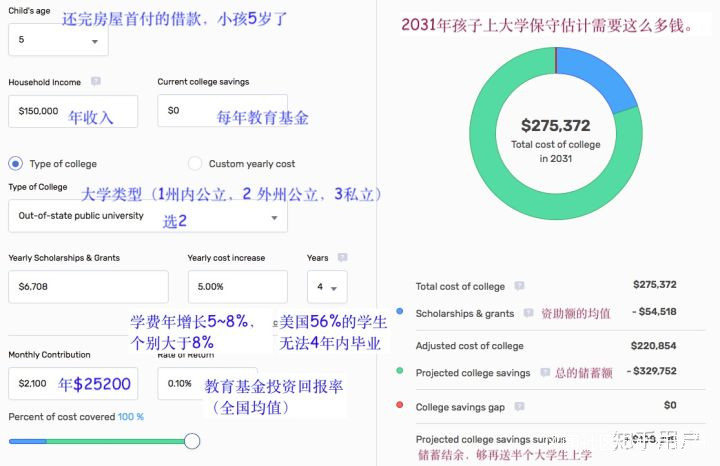Expand the Out-of-state public university dropdown
The image size is (720, 466).
[148, 216]
